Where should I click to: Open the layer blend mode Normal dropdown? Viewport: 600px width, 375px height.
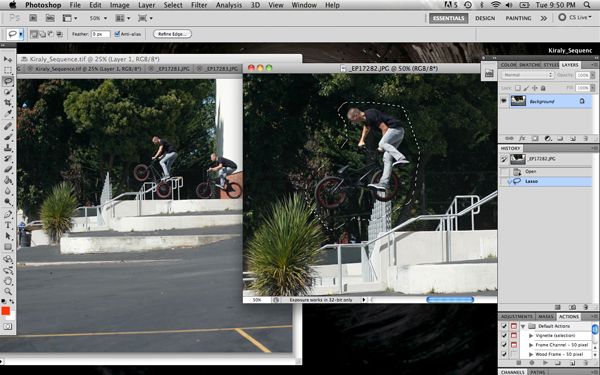point(527,75)
